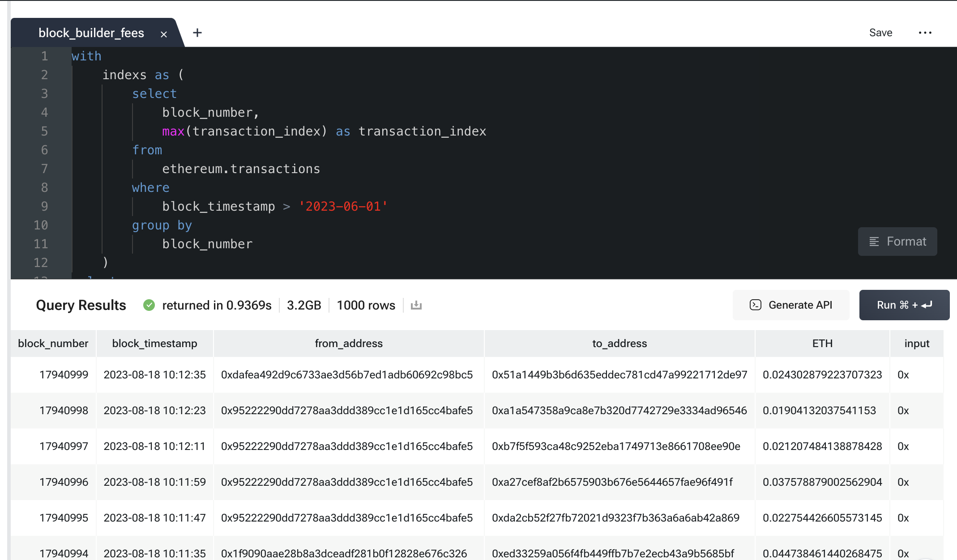Click the Run query button
Image resolution: width=957 pixels, height=560 pixels.
[904, 305]
